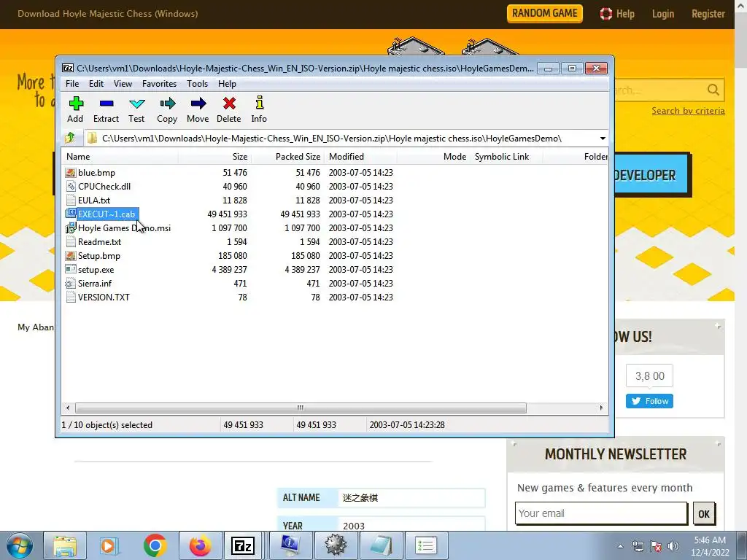Select the Hoyle Games Demo.msi file icon

click(71, 227)
